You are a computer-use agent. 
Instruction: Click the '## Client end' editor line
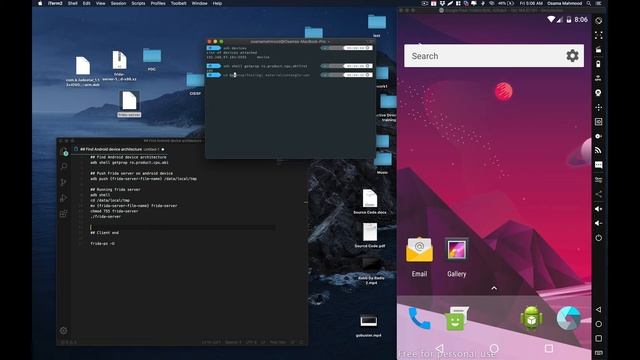(104, 233)
